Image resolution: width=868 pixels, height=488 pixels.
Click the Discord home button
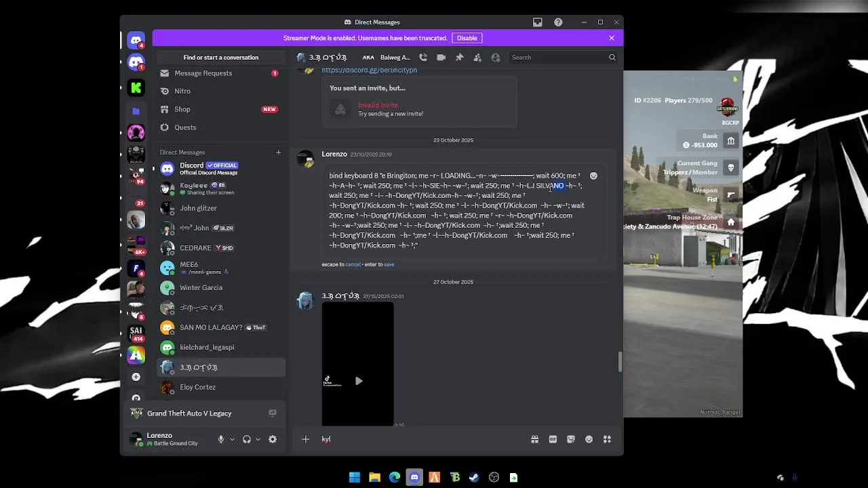pyautogui.click(x=136, y=41)
